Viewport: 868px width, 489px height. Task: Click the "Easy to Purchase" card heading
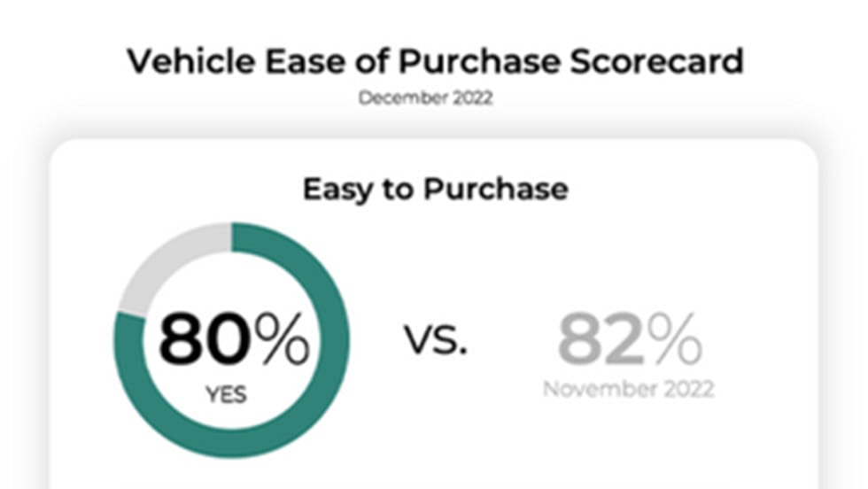(x=435, y=189)
